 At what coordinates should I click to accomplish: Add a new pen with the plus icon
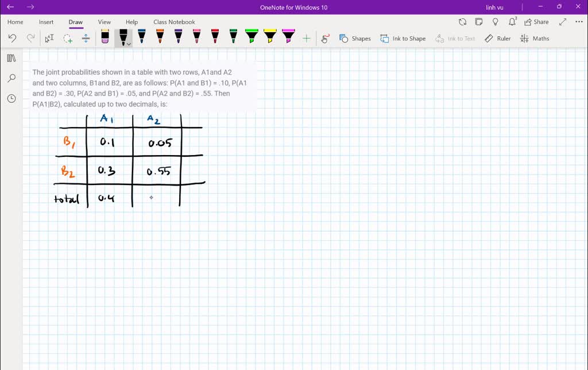[306, 37]
